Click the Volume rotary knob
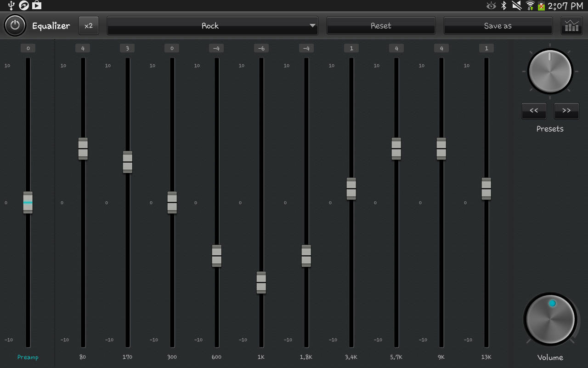 click(x=550, y=320)
